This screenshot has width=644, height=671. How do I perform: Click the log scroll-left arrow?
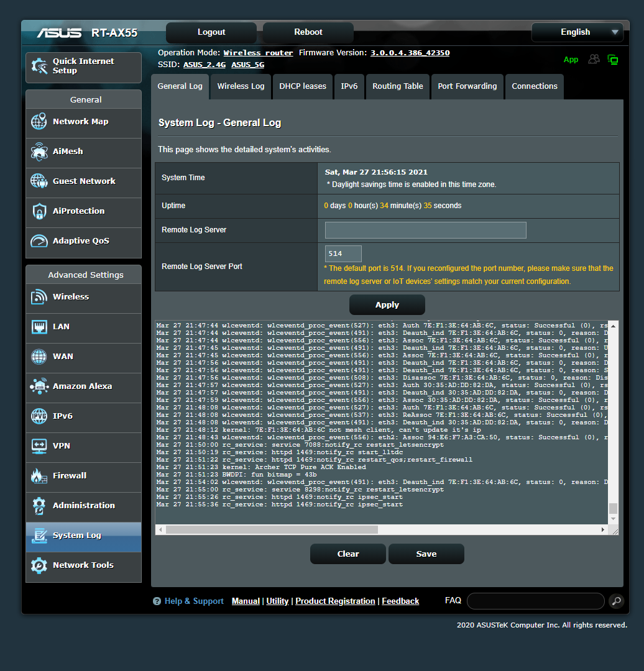tap(160, 530)
